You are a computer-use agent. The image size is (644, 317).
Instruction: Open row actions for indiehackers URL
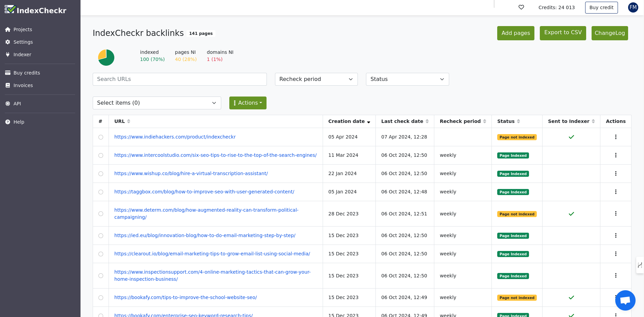(616, 137)
